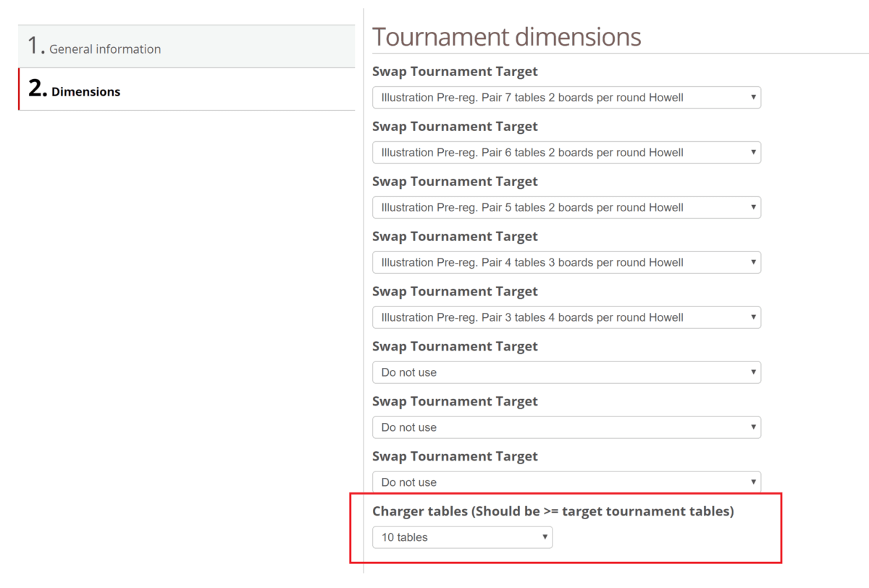Click the arrow icon on the 10 tables selector
The height and width of the screenshot is (588, 869).
point(545,537)
